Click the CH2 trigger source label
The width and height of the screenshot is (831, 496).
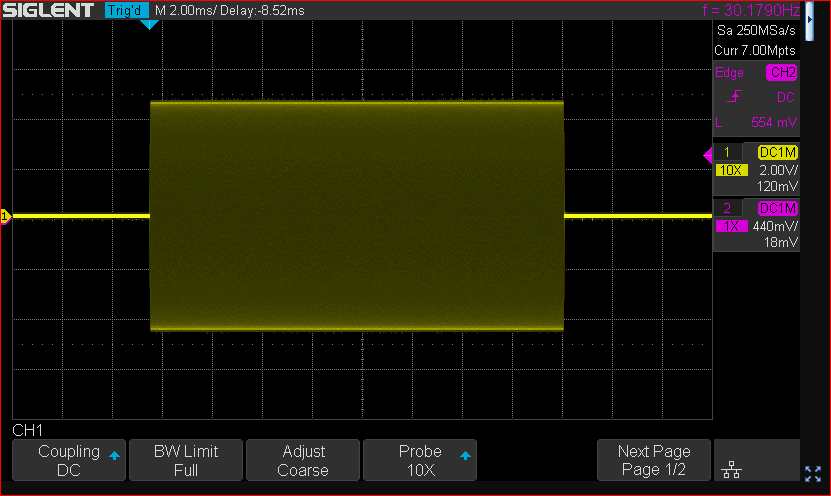pos(782,73)
